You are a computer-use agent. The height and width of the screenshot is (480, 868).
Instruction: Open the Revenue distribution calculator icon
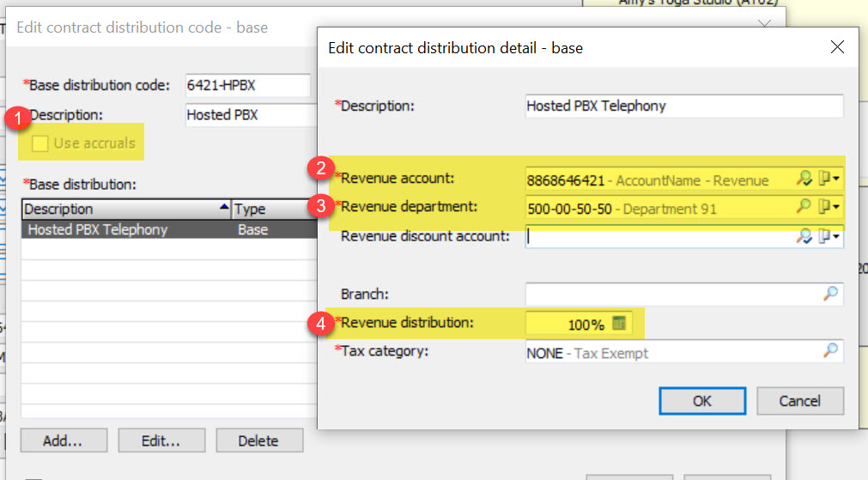click(620, 324)
